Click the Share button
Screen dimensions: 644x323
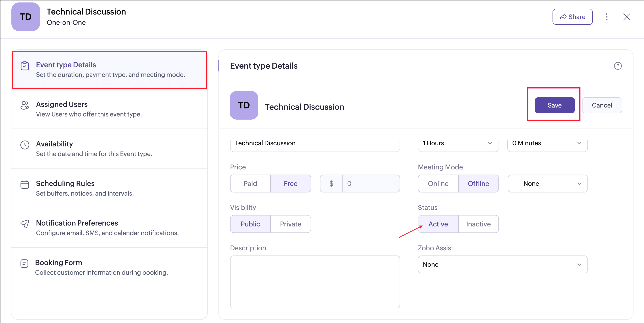click(572, 17)
